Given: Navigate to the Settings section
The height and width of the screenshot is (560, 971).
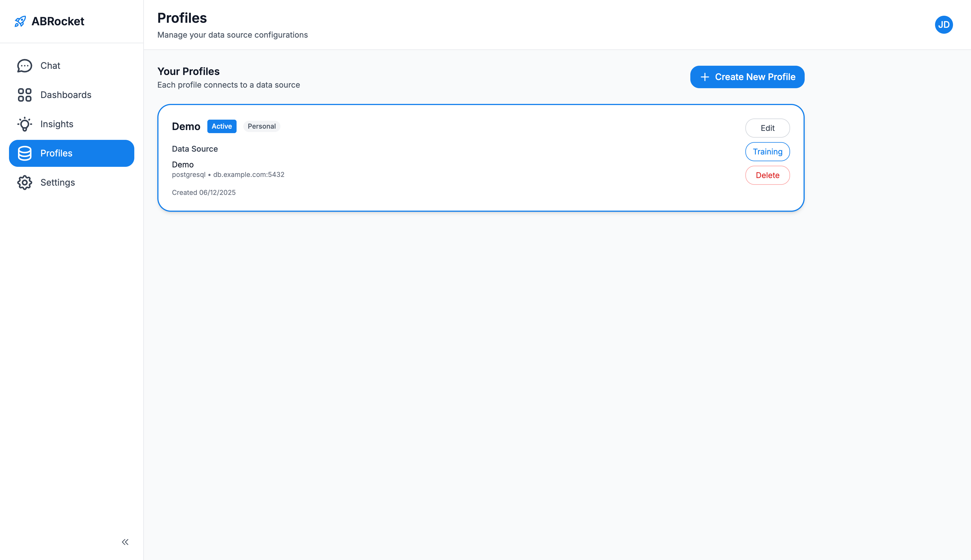Looking at the screenshot, I should point(58,182).
